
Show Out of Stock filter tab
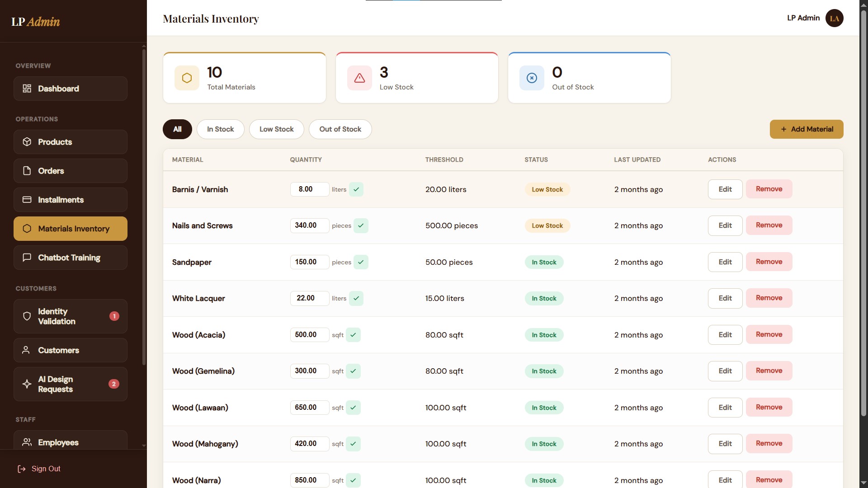click(x=340, y=129)
